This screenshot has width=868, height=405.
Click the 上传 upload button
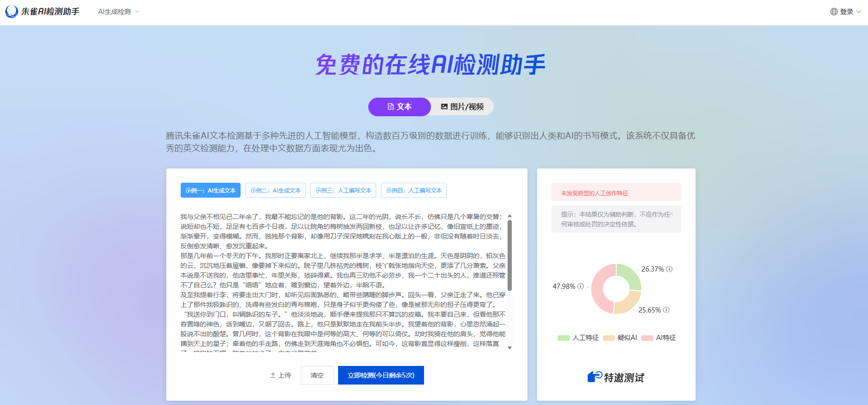pos(281,375)
